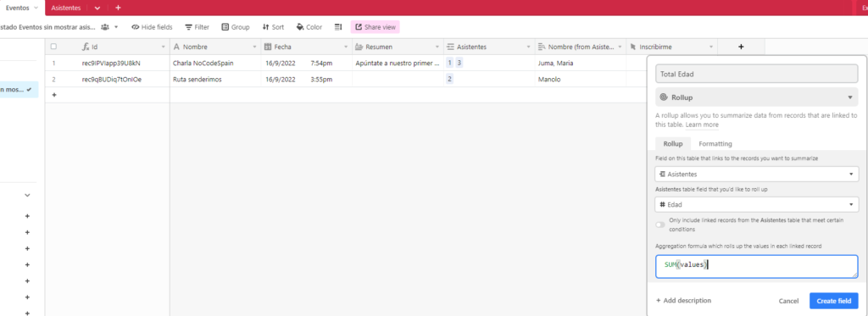Image resolution: width=868 pixels, height=316 pixels.
Task: Open Id column dropdown
Action: [163, 47]
